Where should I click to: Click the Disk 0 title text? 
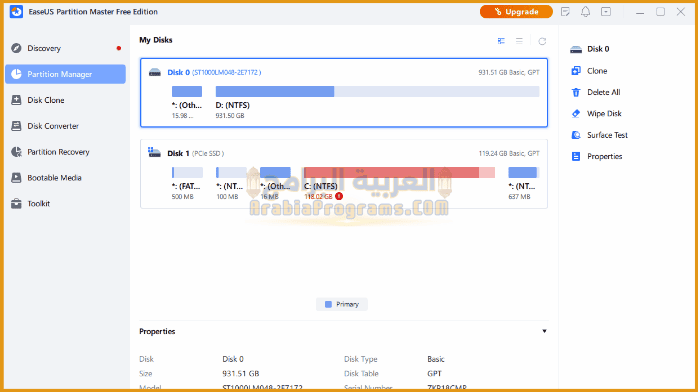pos(179,72)
